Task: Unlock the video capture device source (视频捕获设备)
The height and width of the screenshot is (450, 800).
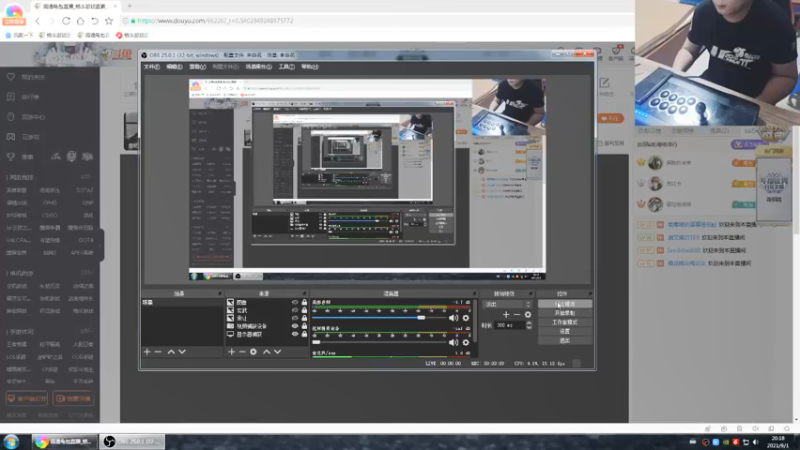Action: click(x=305, y=326)
